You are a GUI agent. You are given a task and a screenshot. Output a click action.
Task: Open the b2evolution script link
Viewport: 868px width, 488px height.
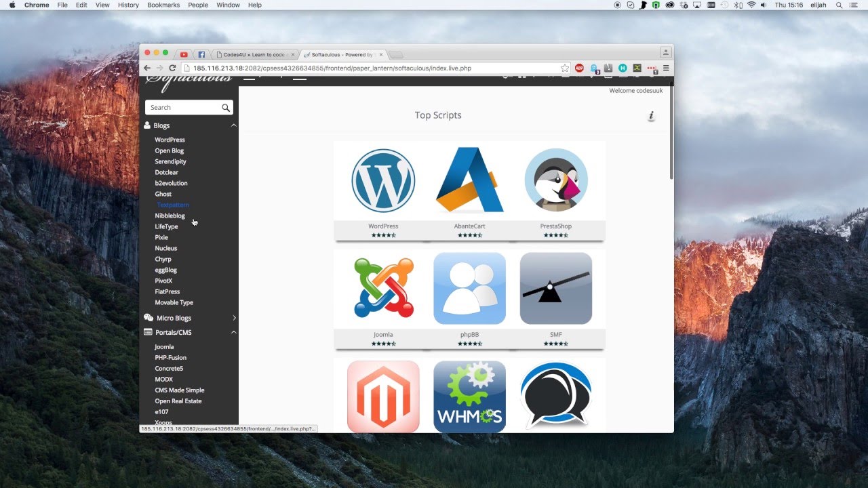coord(171,183)
